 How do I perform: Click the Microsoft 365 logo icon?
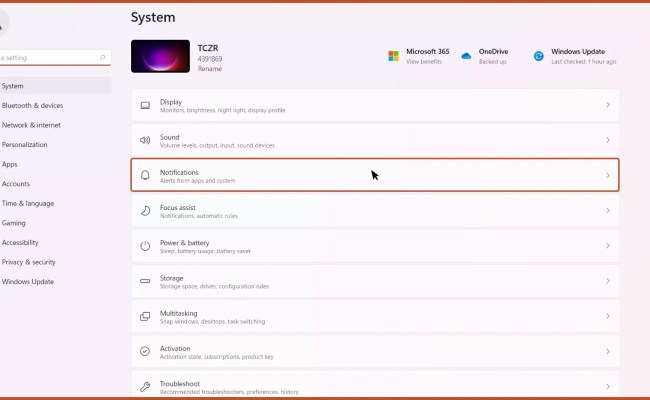[x=393, y=56]
